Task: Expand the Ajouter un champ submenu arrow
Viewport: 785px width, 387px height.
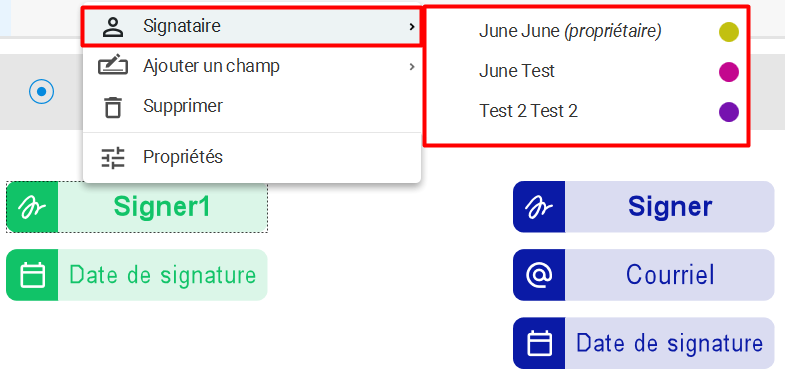Action: (x=412, y=66)
